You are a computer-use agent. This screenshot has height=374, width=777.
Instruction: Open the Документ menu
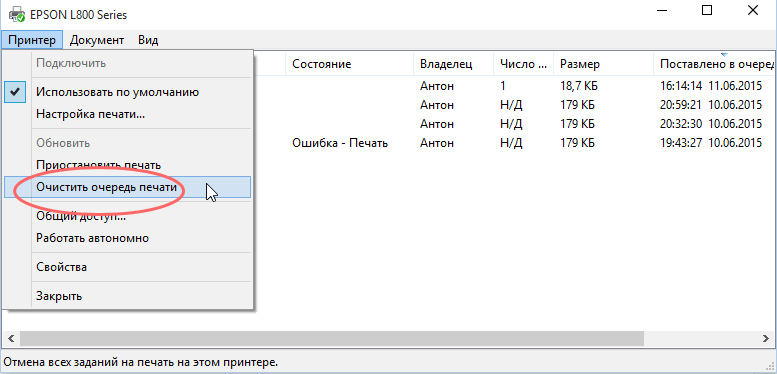[97, 40]
